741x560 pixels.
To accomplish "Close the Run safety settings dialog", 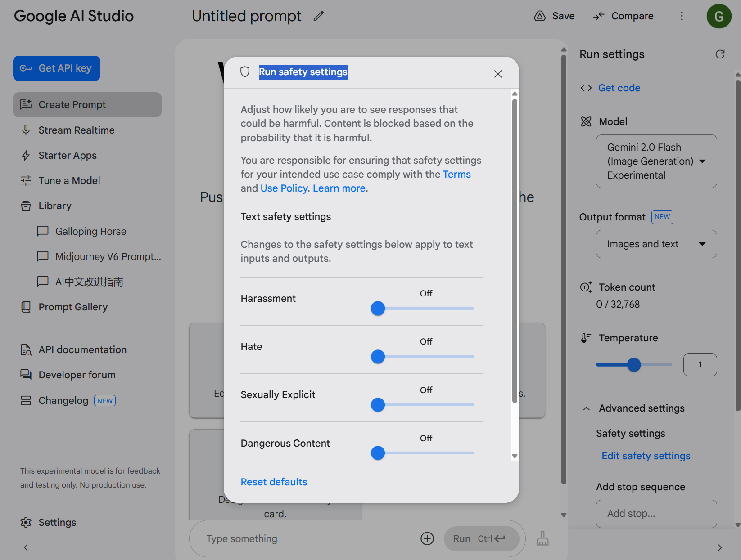I will [498, 74].
